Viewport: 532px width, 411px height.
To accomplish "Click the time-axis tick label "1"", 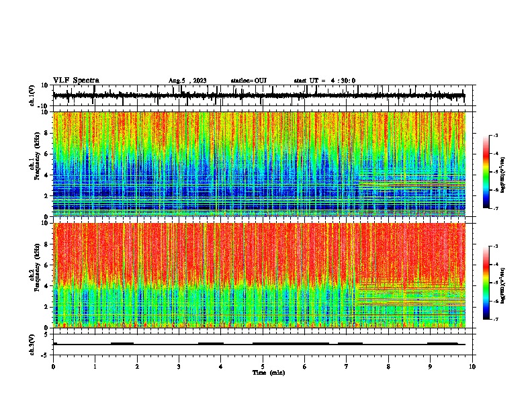I will point(95,367).
